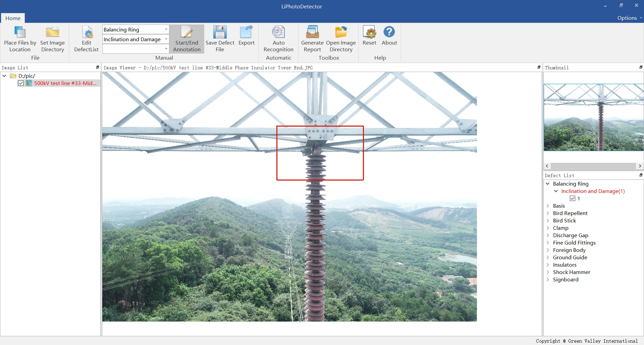The image size is (644, 345).
Task: Open the About help dialog
Action: tap(389, 36)
